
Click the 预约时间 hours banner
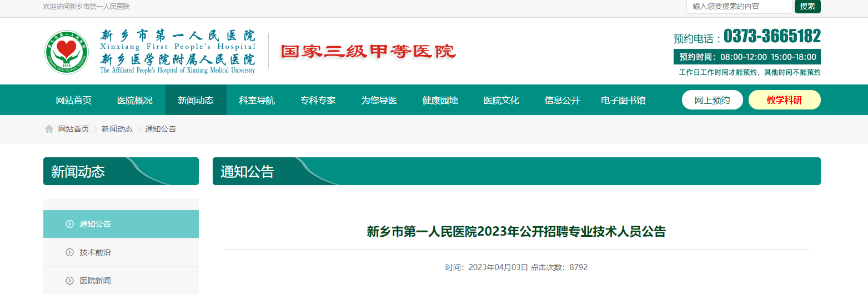click(747, 57)
